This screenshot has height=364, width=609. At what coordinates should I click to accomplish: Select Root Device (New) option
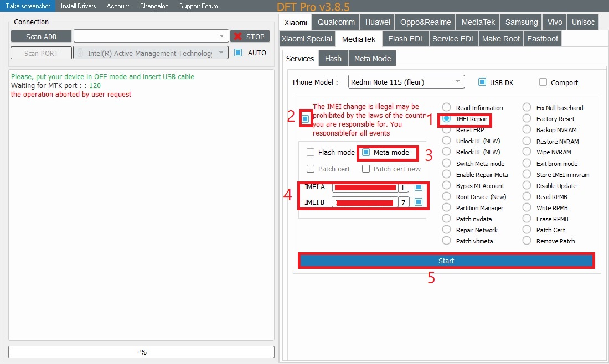point(447,196)
